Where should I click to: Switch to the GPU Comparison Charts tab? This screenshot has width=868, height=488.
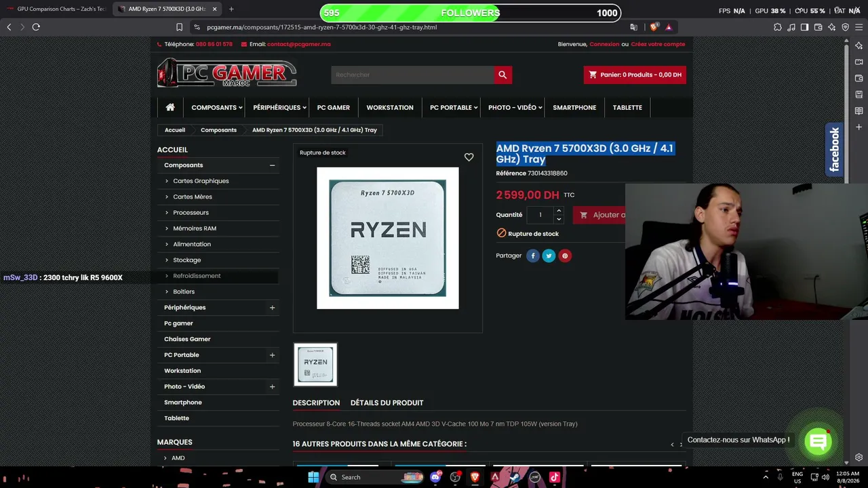[56, 9]
